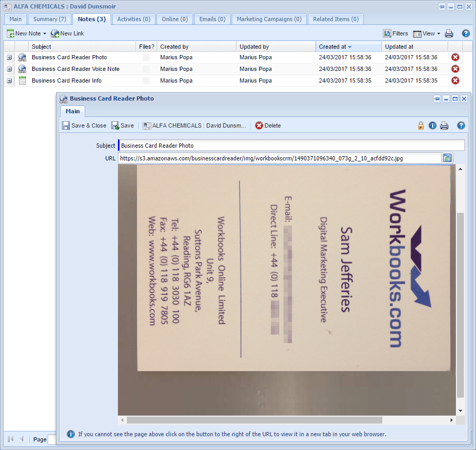The height and width of the screenshot is (450, 476).
Task: Click the print icon in the note window toolbar
Action: coord(444,125)
